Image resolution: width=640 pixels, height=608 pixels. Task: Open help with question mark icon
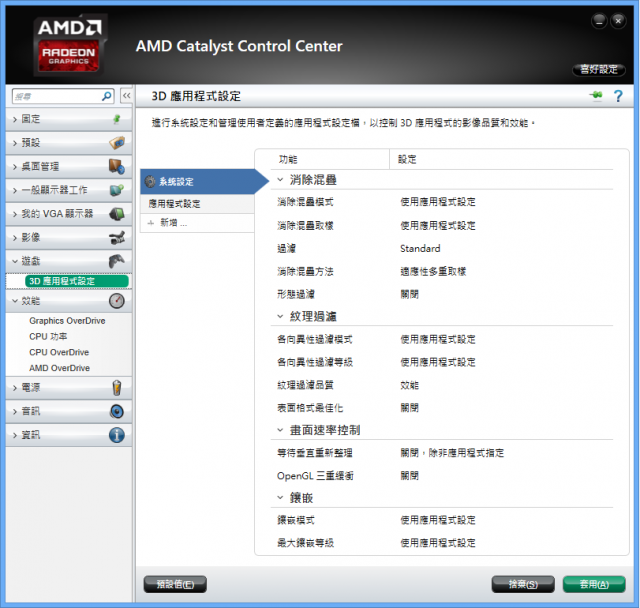[x=618, y=96]
